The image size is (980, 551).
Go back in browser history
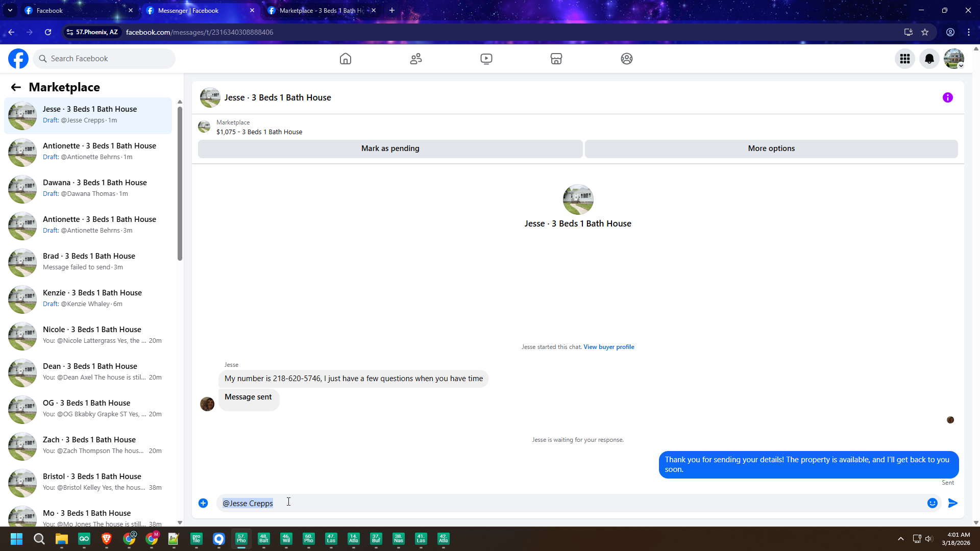[x=11, y=32]
